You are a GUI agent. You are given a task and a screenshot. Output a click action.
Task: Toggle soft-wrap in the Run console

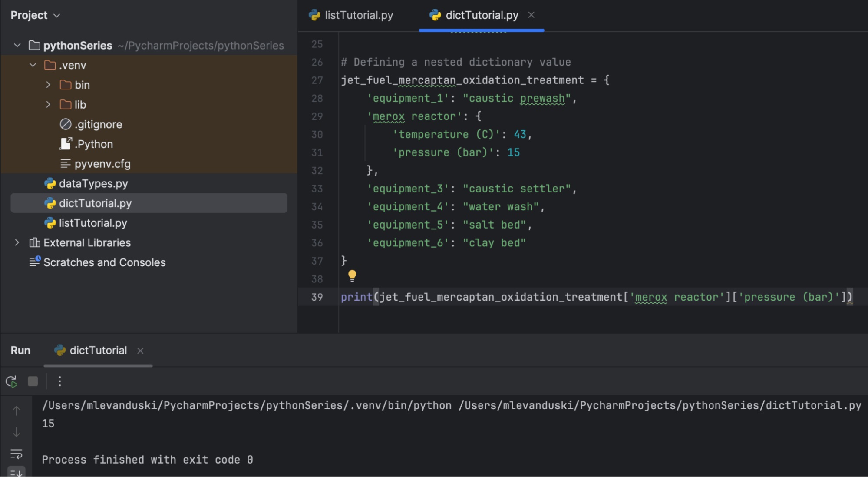click(x=16, y=454)
